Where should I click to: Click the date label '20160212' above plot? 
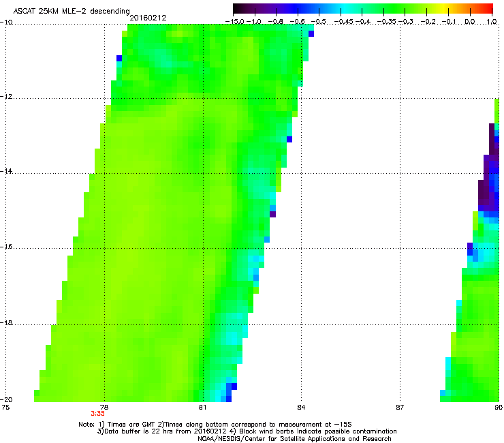coord(148,18)
